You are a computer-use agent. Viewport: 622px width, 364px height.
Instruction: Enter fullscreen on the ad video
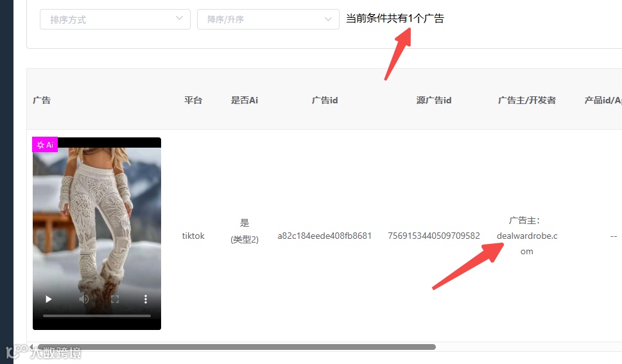[x=115, y=299]
